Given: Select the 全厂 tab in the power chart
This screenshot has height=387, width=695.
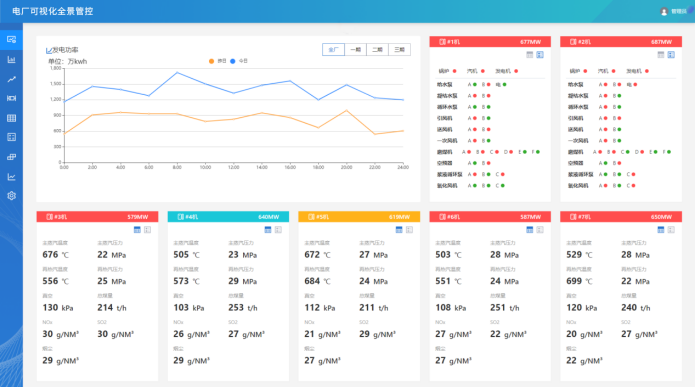Looking at the screenshot, I should (333, 50).
